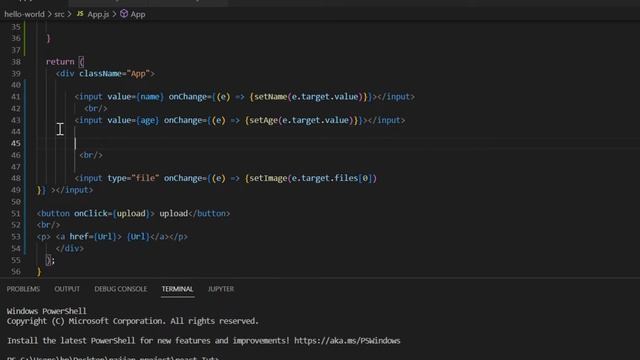Click the App.js breadcrumb file
640x360 pixels.
(98, 14)
